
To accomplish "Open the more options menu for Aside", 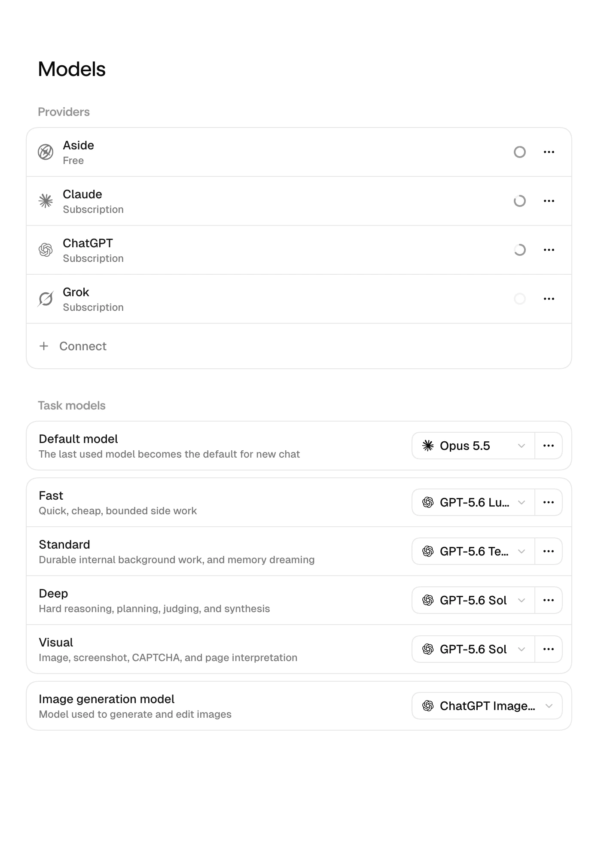I will pos(549,152).
